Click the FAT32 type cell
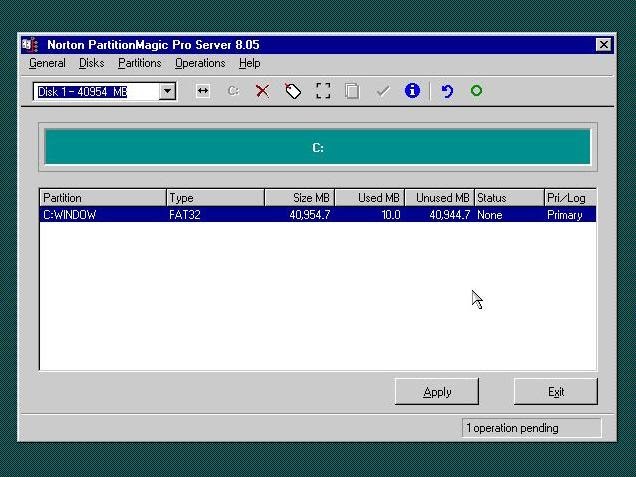The image size is (636, 477). pos(185,215)
